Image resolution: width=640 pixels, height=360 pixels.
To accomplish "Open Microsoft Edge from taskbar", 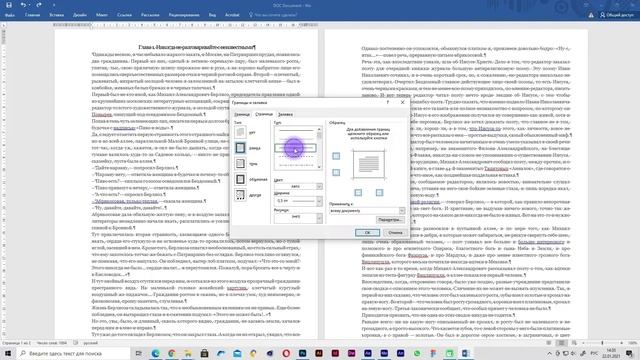I will coord(155,353).
